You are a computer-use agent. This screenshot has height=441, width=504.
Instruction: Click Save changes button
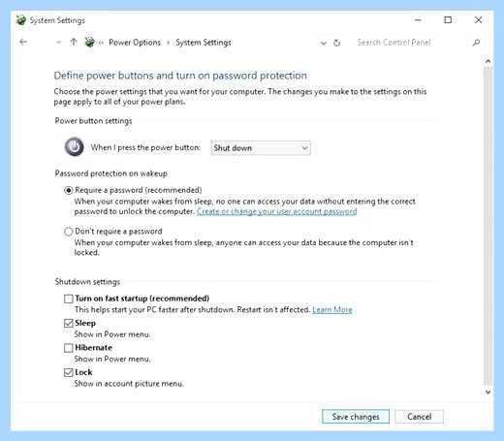click(x=356, y=417)
